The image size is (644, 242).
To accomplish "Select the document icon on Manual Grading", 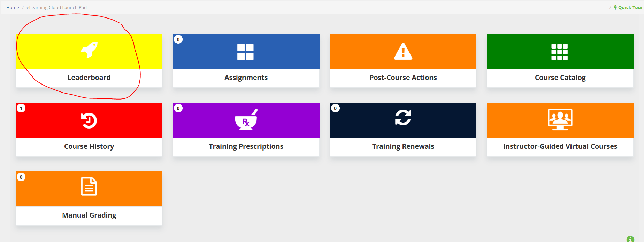I will 89,186.
